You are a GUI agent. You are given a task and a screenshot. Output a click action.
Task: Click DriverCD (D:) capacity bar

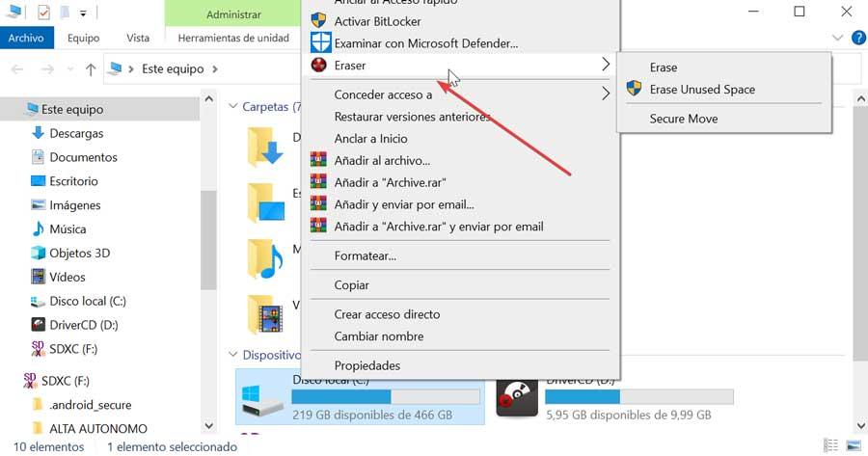pyautogui.click(x=639, y=397)
